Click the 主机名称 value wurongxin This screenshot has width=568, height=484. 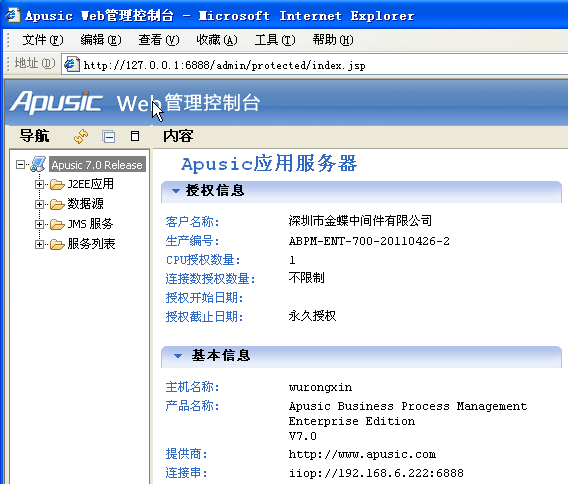click(320, 388)
